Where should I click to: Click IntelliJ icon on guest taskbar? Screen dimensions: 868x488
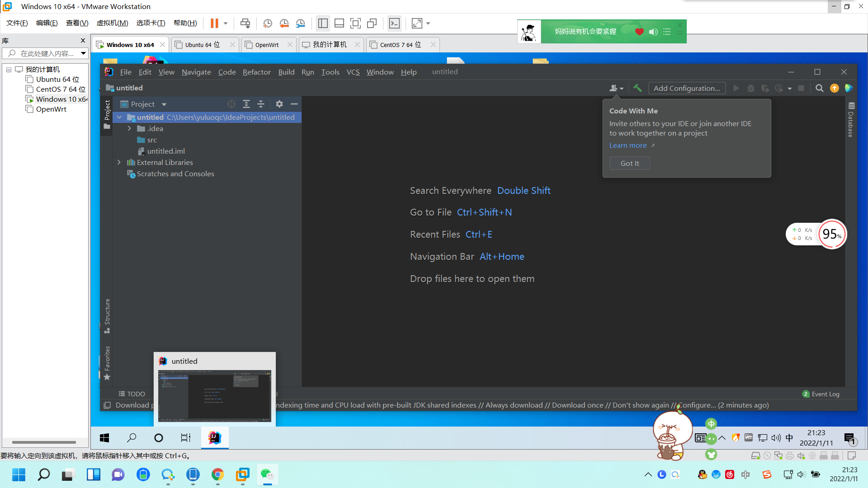coord(215,437)
